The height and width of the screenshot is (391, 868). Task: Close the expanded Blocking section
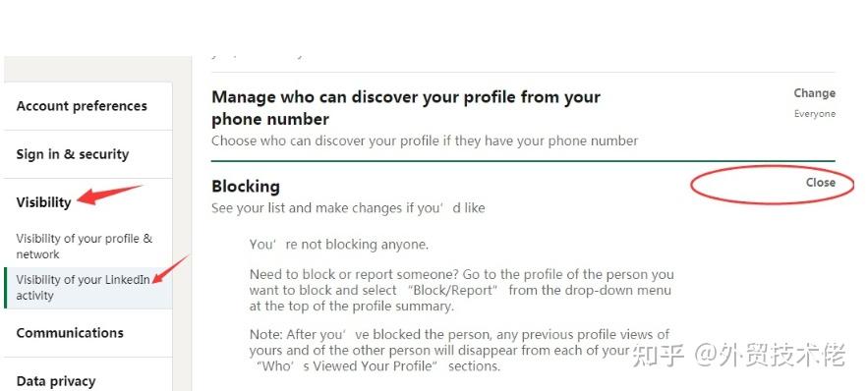821,183
